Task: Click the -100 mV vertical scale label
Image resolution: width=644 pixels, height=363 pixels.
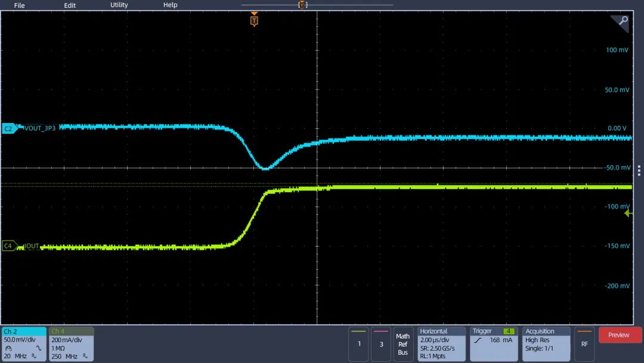Action: [x=617, y=207]
